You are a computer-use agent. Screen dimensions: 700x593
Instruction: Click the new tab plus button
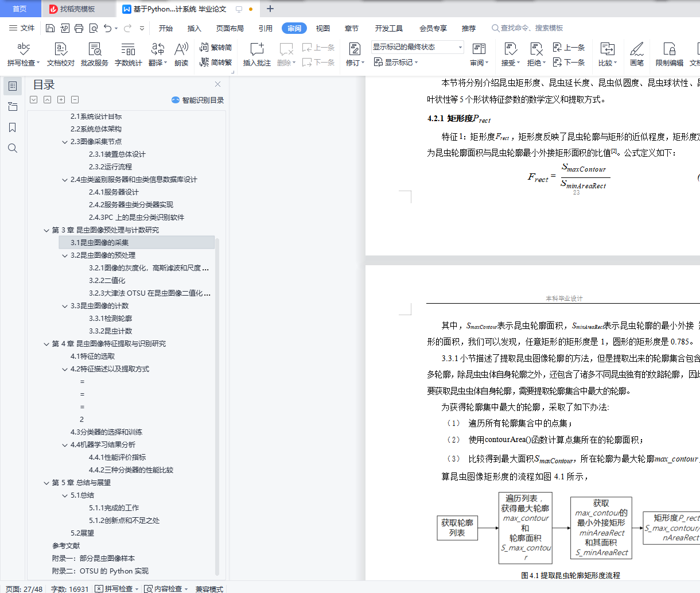coord(270,9)
